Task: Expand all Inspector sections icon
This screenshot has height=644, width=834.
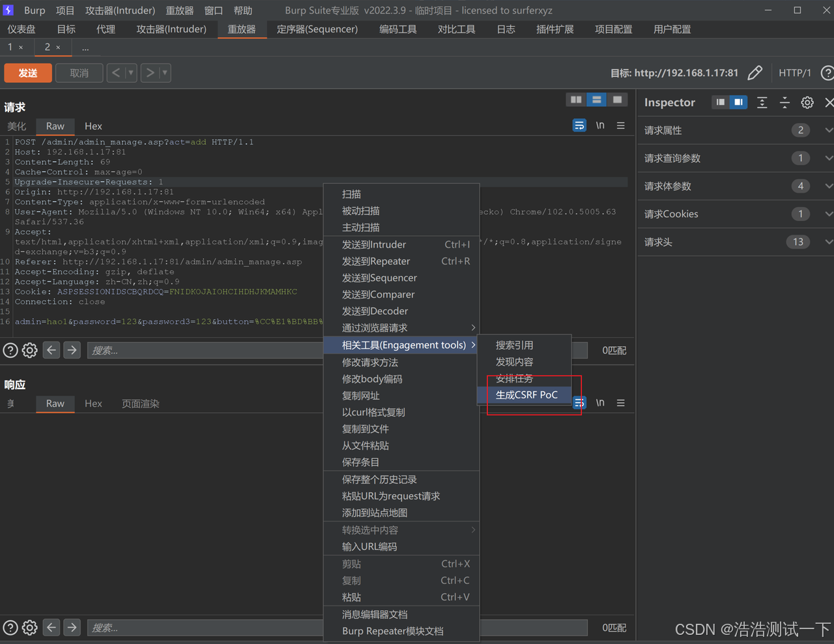Action: tap(762, 102)
